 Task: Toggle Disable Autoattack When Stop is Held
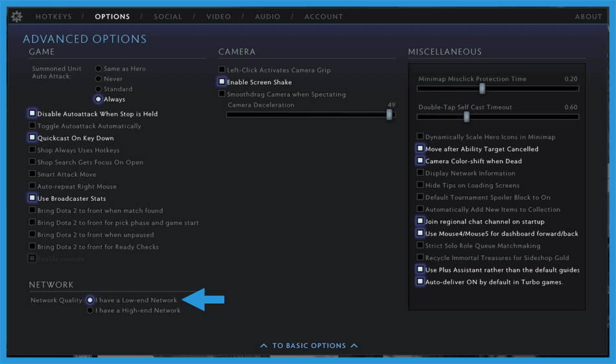click(x=32, y=113)
